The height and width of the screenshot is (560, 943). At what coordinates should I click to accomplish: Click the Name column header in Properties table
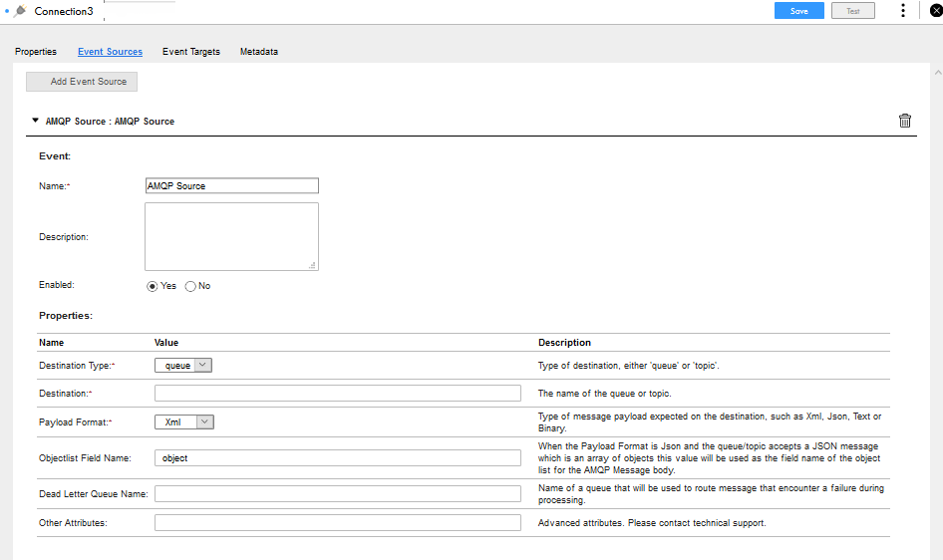pyautogui.click(x=51, y=343)
